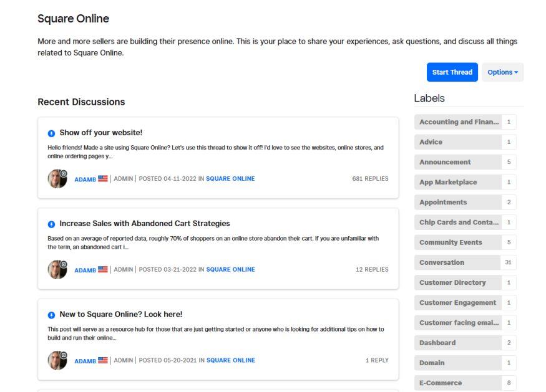Filter by Accounting and Finan... label

(458, 122)
